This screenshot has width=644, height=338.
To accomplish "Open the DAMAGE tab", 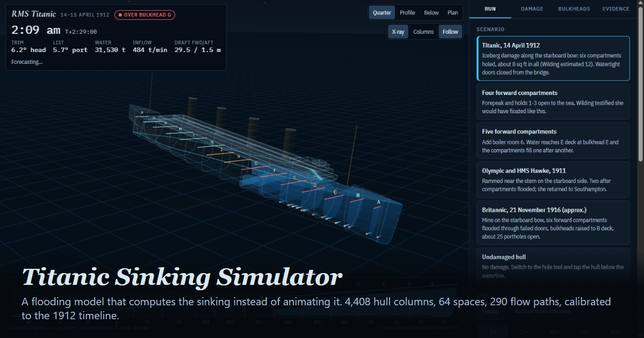I will [x=532, y=9].
